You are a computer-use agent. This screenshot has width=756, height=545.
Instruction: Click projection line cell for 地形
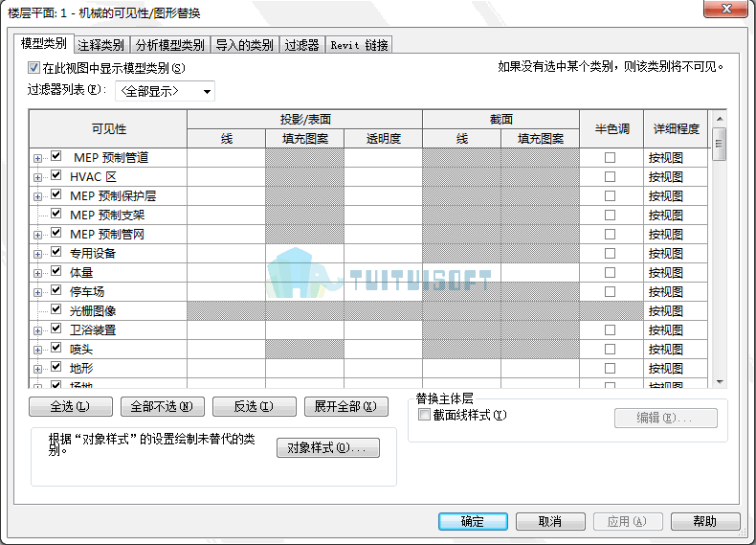(226, 369)
